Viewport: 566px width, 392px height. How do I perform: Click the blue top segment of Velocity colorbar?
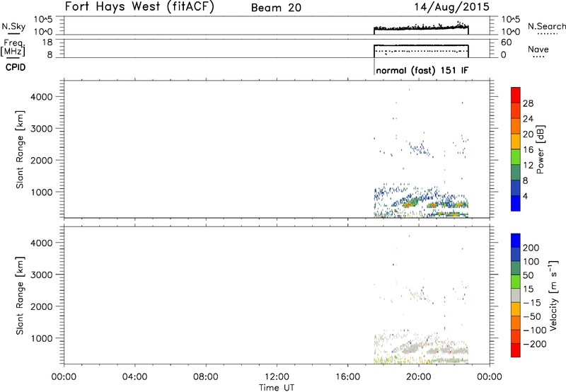pyautogui.click(x=516, y=241)
